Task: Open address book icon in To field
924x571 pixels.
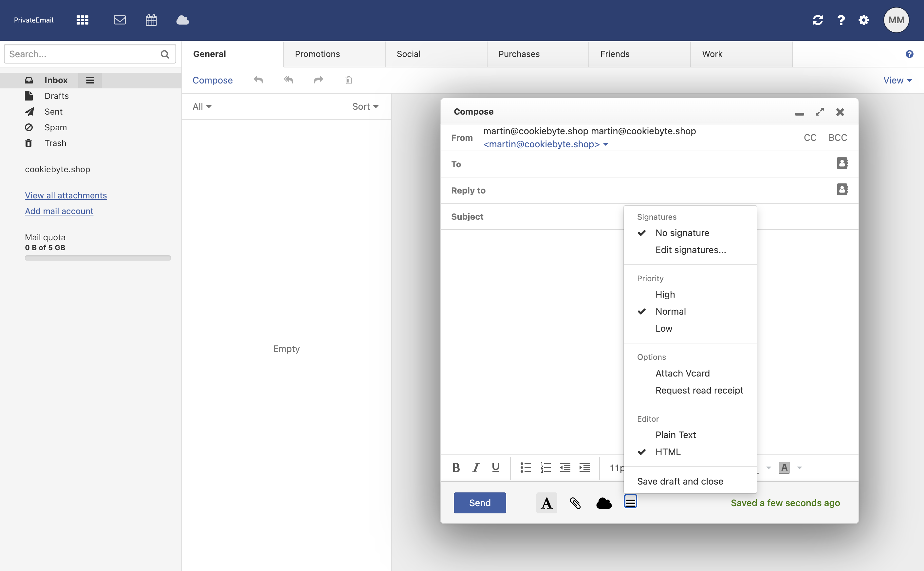Action: tap(842, 163)
